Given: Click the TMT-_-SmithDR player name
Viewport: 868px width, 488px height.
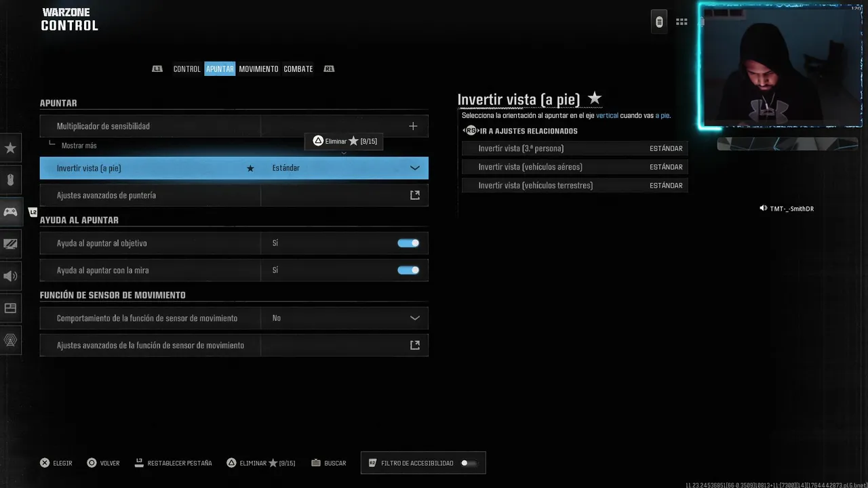Looking at the screenshot, I should [791, 209].
